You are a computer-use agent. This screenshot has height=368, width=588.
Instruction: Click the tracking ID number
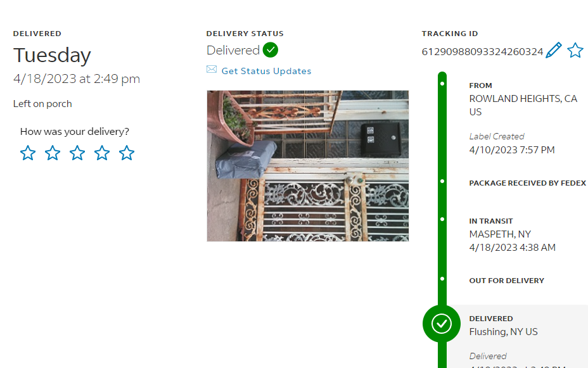tap(482, 52)
